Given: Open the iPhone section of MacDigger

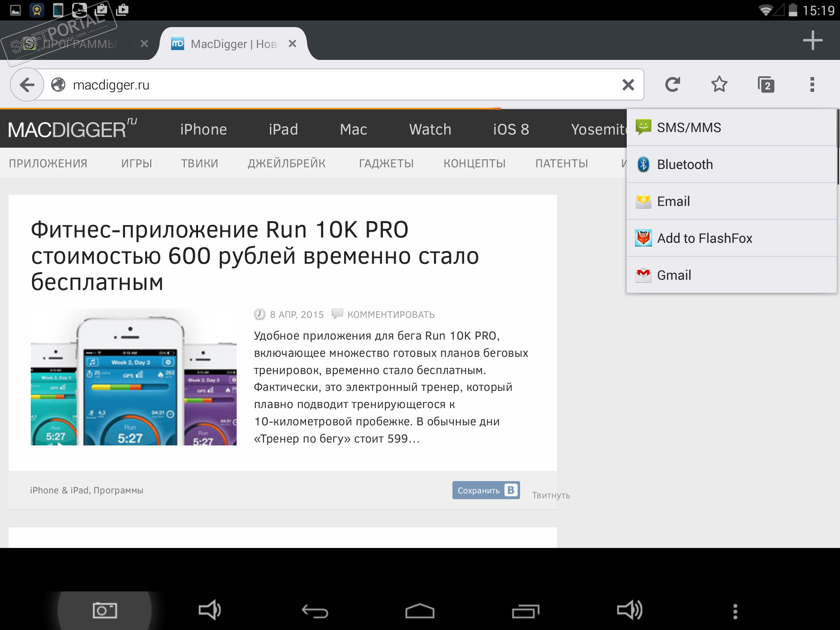Looking at the screenshot, I should pyautogui.click(x=203, y=130).
